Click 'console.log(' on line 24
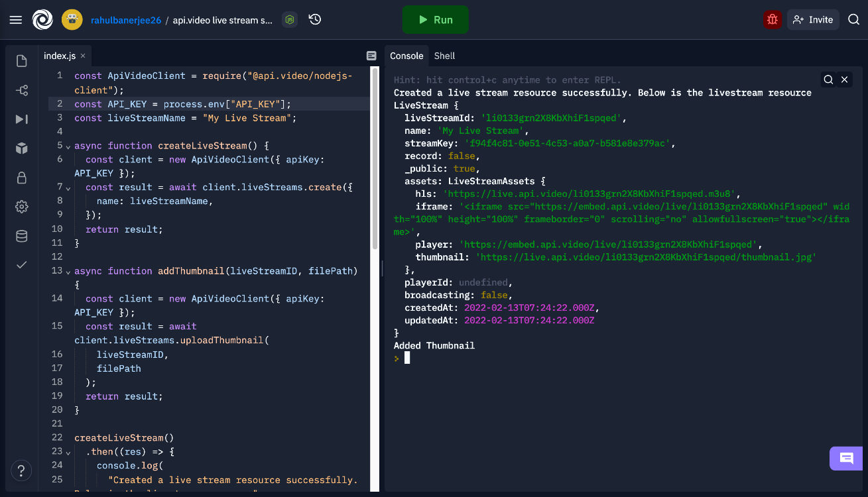 [x=130, y=466]
